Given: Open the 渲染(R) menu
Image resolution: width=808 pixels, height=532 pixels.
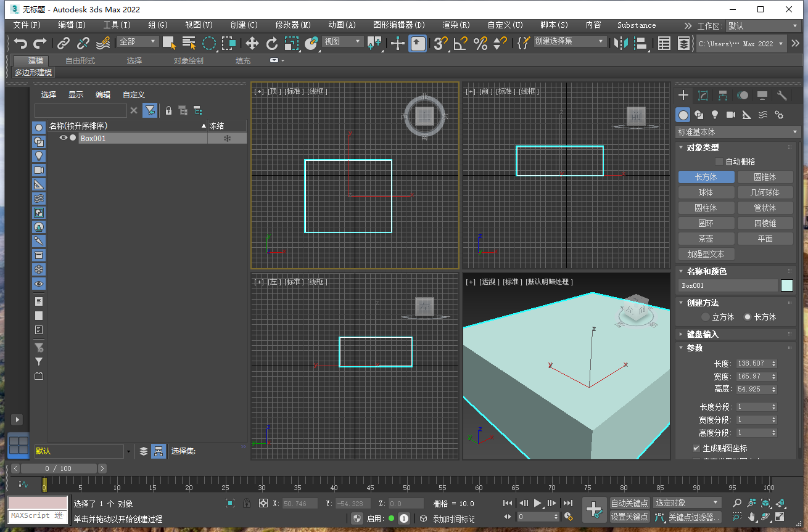Looking at the screenshot, I should (456, 25).
